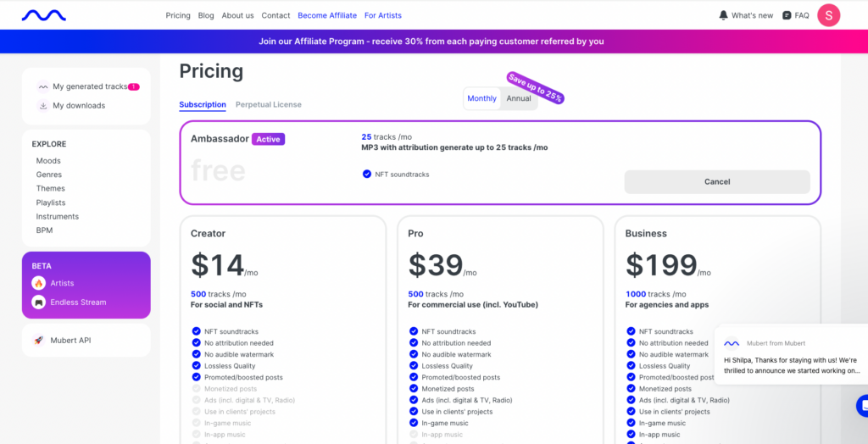Explore BPM
868x444 pixels.
[44, 230]
